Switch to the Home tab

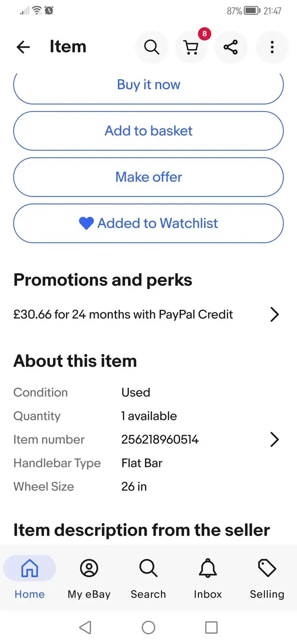[30, 578]
